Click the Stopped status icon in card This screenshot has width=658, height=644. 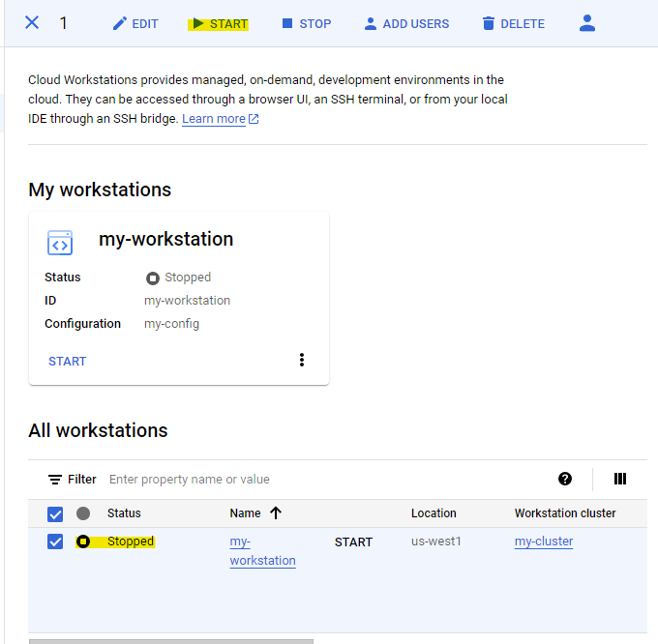pos(152,278)
